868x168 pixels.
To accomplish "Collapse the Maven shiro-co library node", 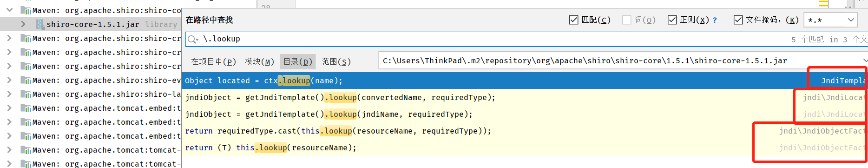I will pos(10,10).
